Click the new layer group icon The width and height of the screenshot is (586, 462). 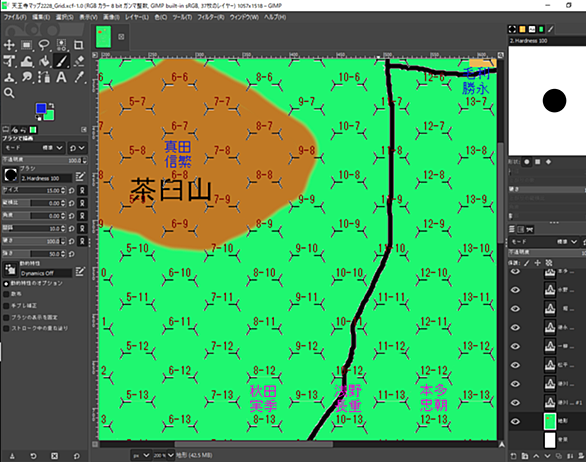tap(525, 456)
